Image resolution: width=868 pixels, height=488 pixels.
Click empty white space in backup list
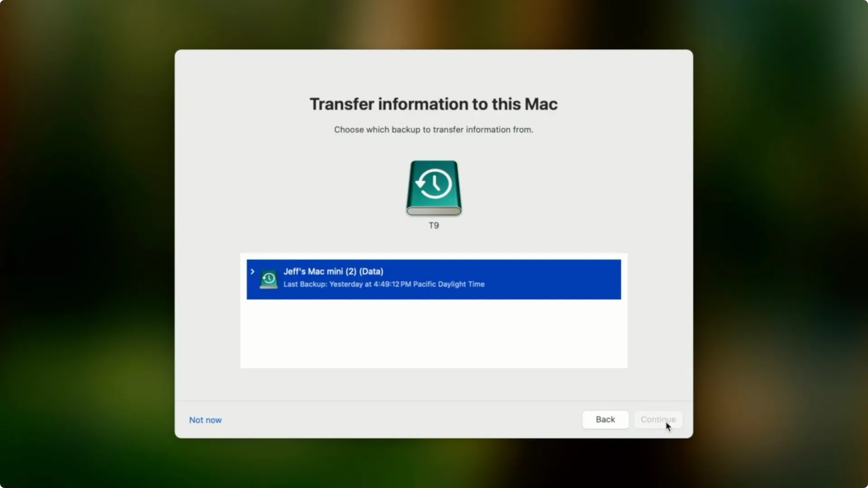pyautogui.click(x=434, y=333)
